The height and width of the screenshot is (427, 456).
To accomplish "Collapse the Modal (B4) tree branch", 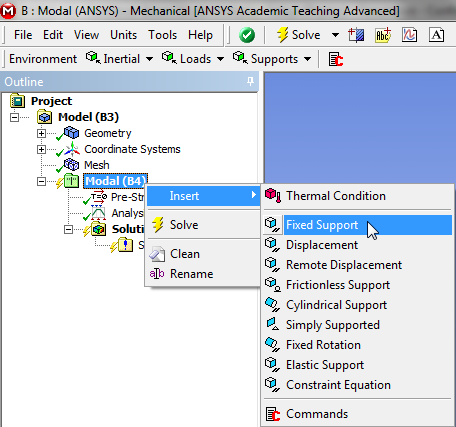I will (41, 181).
